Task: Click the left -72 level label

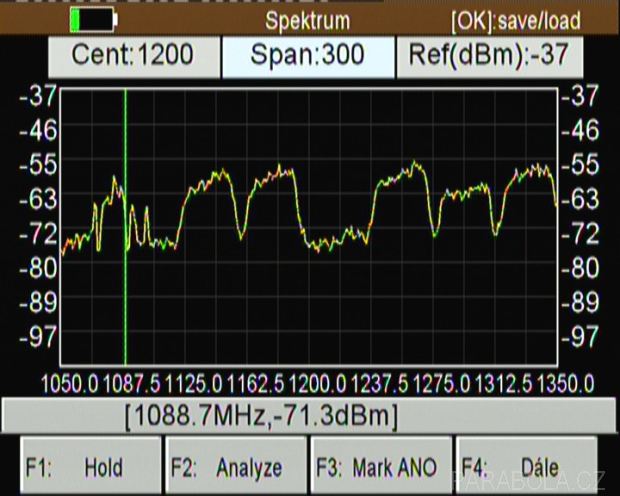Action: (38, 233)
